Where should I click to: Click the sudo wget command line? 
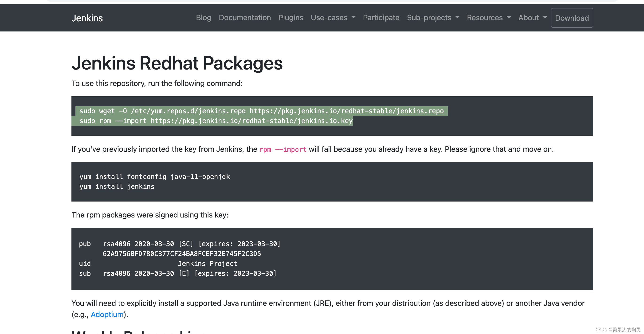pos(262,111)
